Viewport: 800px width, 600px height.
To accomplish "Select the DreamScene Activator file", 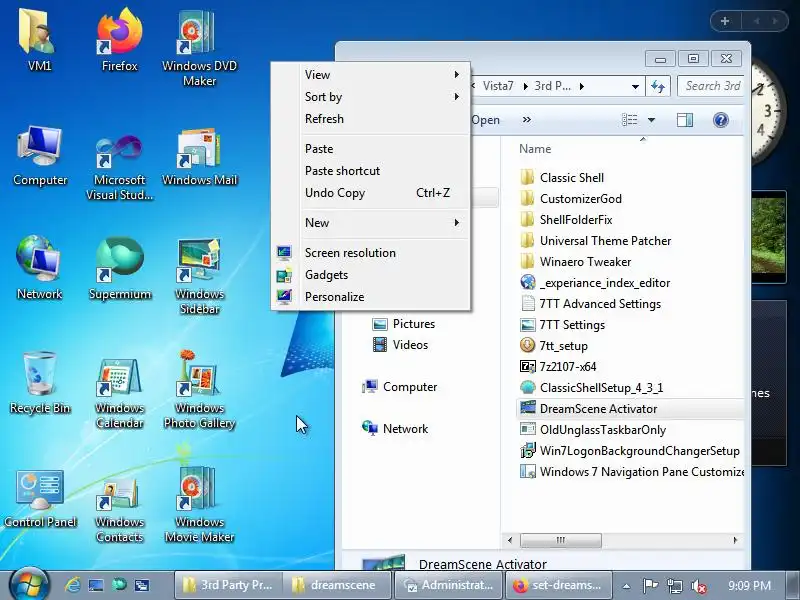I will 589,409.
